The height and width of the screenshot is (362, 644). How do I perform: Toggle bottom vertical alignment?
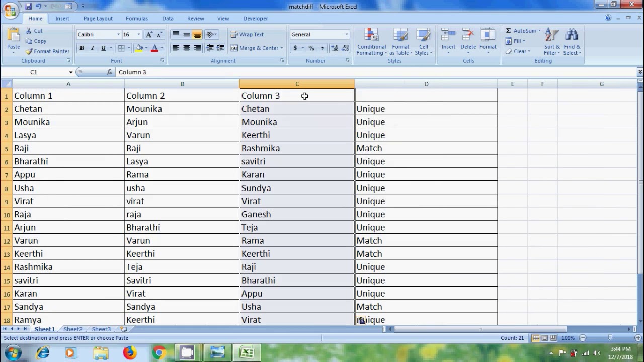tap(197, 34)
